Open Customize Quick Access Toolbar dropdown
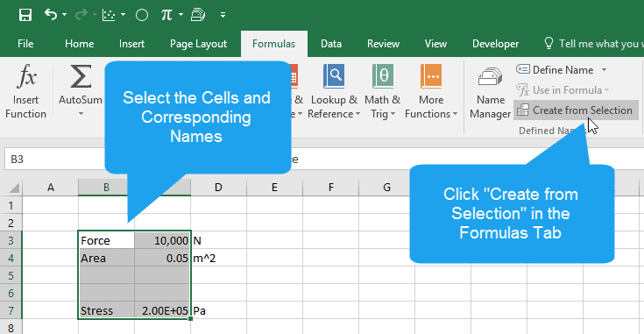The width and height of the screenshot is (644, 334). [223, 15]
